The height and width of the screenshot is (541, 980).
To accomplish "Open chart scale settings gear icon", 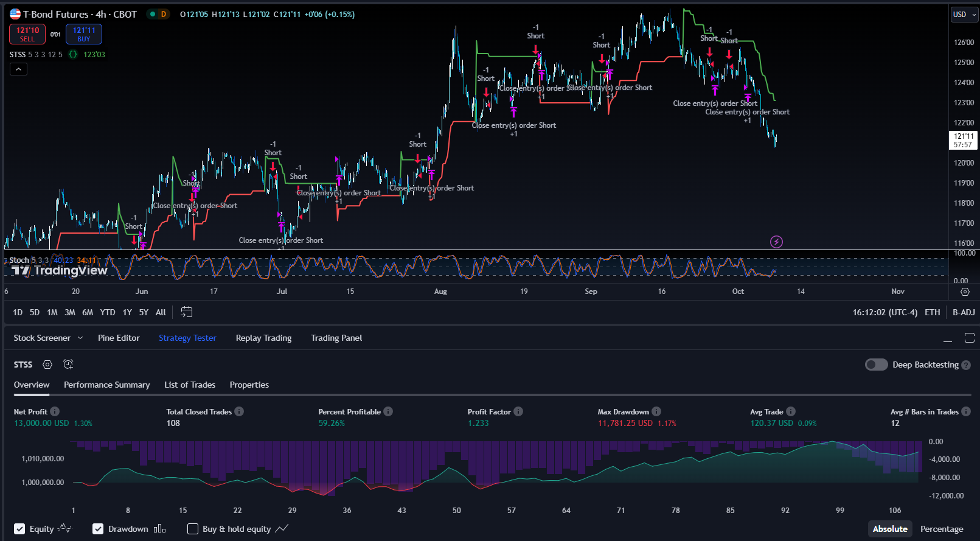I will [x=965, y=291].
